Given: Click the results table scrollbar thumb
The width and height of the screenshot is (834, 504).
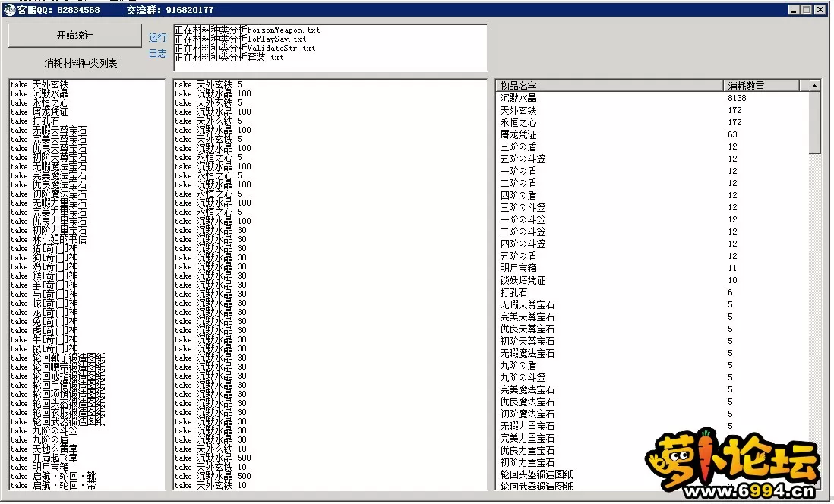Looking at the screenshot, I should tap(814, 123).
